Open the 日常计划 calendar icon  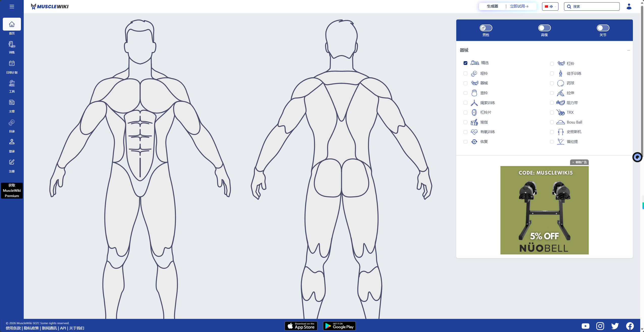[x=12, y=63]
